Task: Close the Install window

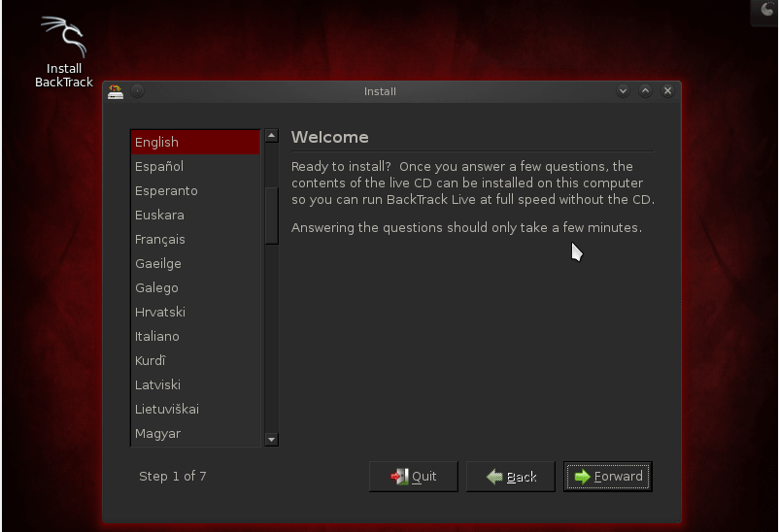Action: click(x=667, y=91)
